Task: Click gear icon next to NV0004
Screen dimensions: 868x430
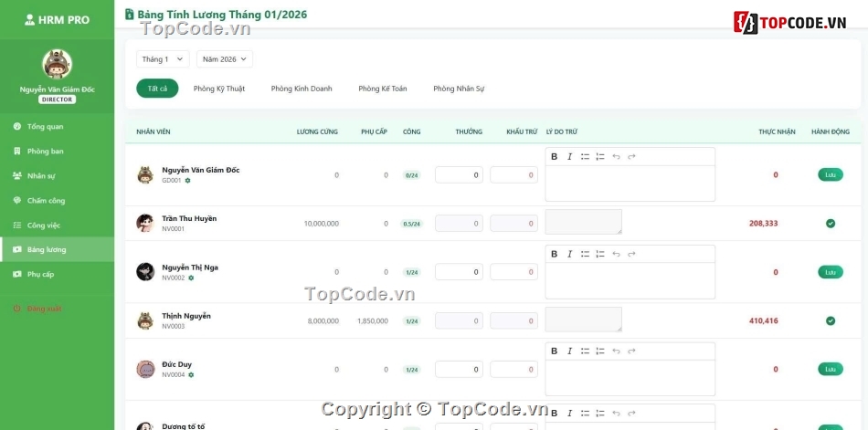Action: coord(191,374)
